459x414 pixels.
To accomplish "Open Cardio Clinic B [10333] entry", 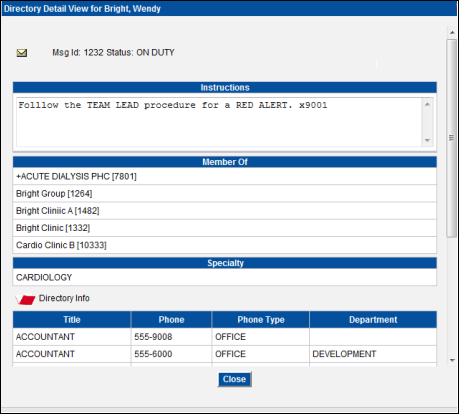I will (225, 245).
